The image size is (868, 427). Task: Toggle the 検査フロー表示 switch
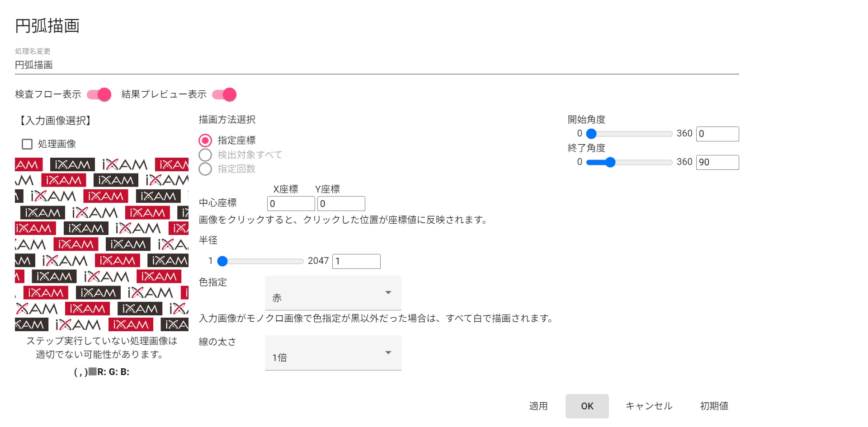pyautogui.click(x=99, y=94)
